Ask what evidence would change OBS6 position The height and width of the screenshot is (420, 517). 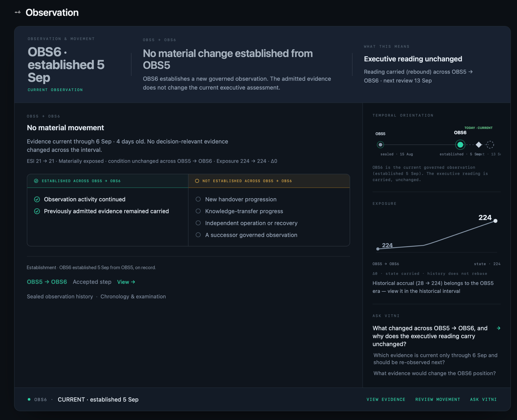point(434,373)
